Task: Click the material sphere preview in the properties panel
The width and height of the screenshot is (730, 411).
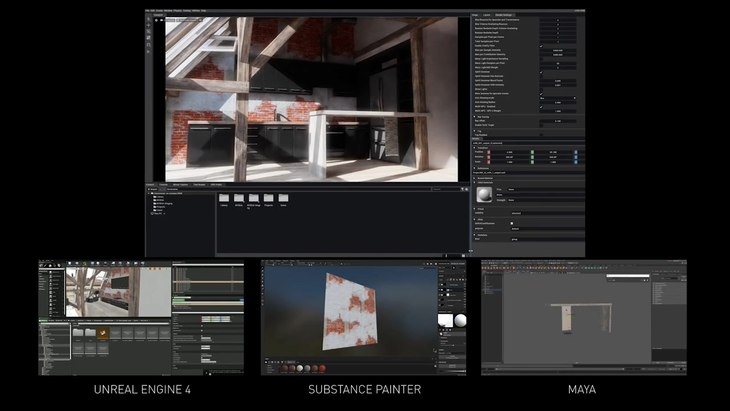Action: (485, 195)
